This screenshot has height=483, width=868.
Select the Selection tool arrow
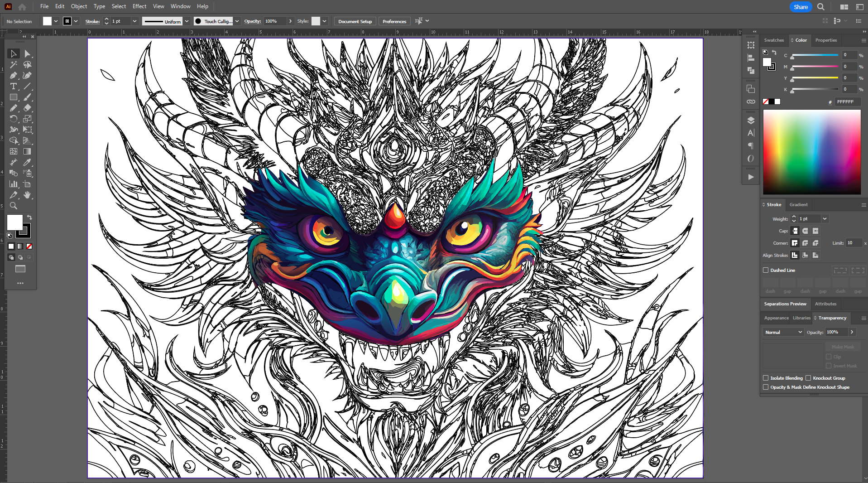pyautogui.click(x=14, y=53)
